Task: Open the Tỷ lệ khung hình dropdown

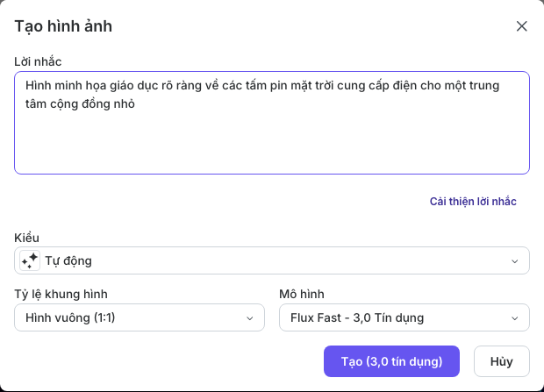Action: [140, 317]
